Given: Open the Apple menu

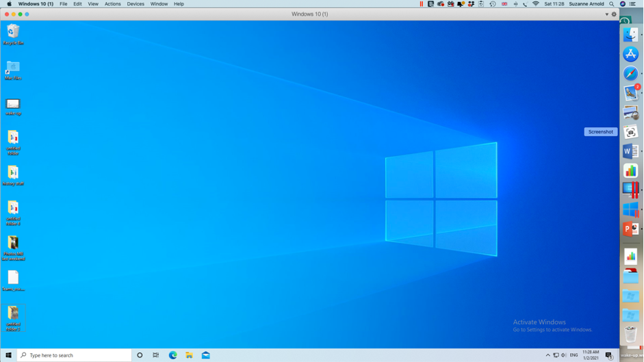Looking at the screenshot, I should click(x=9, y=3).
